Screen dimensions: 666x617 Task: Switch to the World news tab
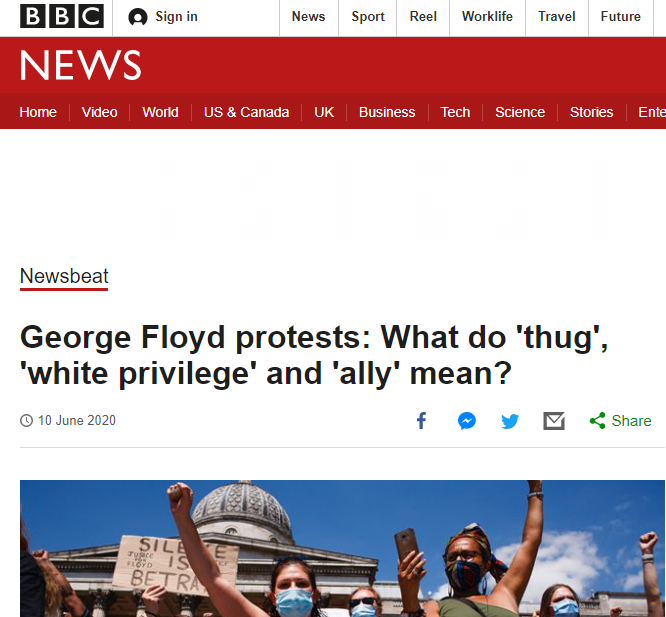coord(160,112)
